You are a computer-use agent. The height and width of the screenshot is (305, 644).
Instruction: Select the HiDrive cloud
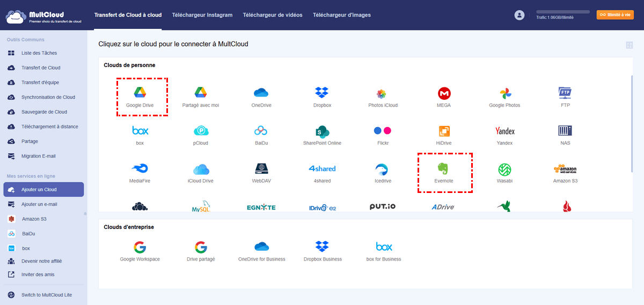click(x=444, y=135)
